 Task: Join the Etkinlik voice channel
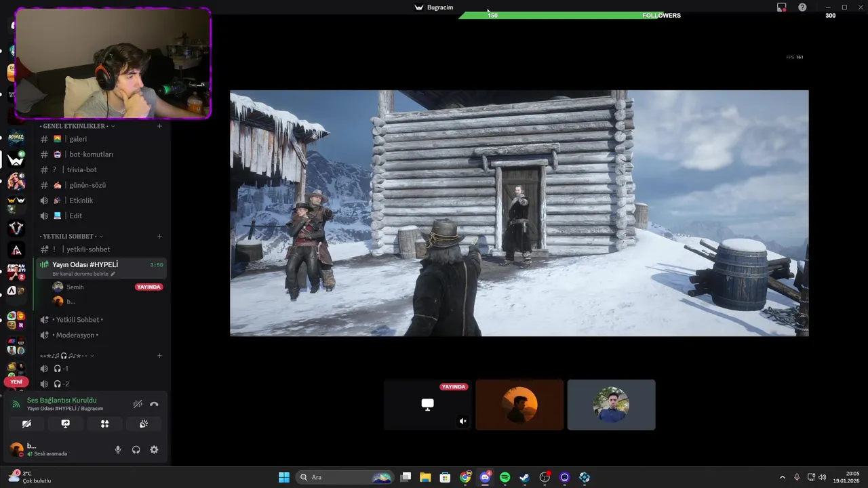(100, 201)
